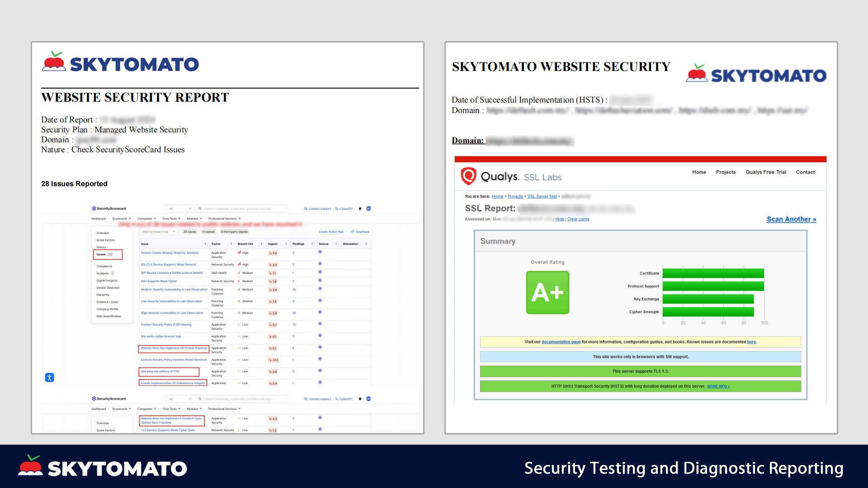
Task: Click source icon for Session Cookie issue
Action: click(320, 252)
